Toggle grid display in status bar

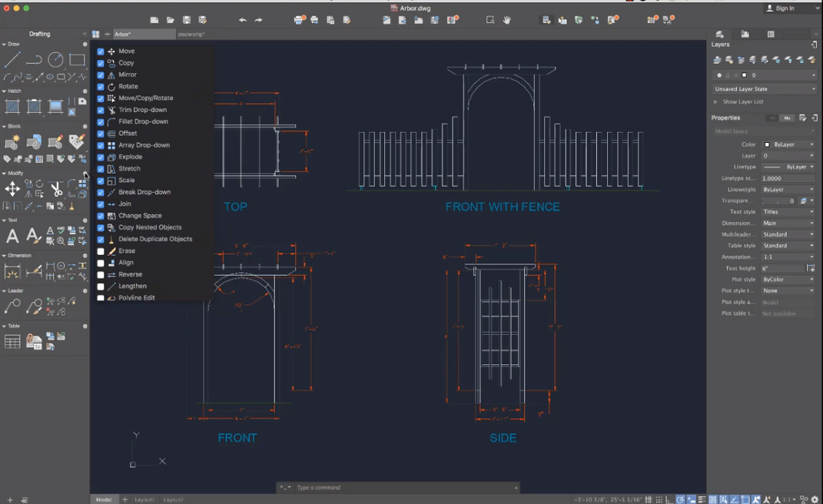649,500
